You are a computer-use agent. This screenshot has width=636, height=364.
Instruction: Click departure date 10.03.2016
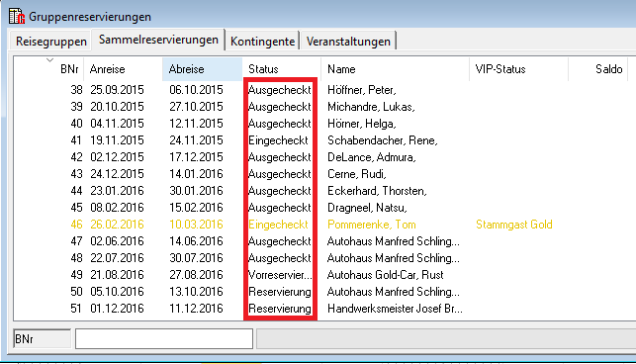click(196, 225)
